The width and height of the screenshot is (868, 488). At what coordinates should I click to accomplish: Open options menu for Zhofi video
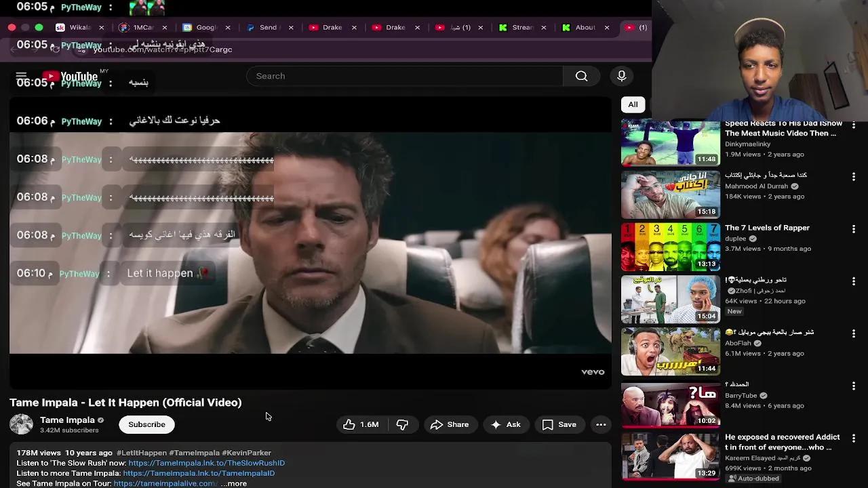tap(854, 281)
